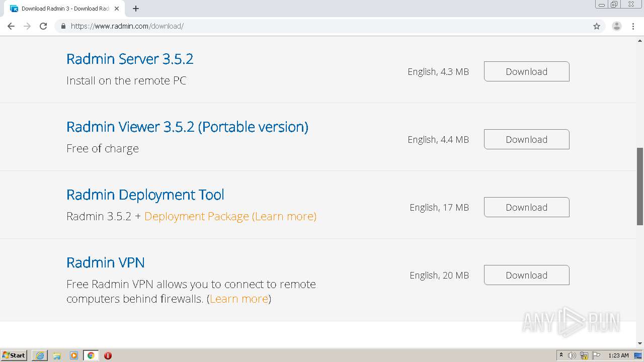Screen dimensions: 644x362
Task: Click the 'English, 20 MB' size text
Action: pos(439,275)
